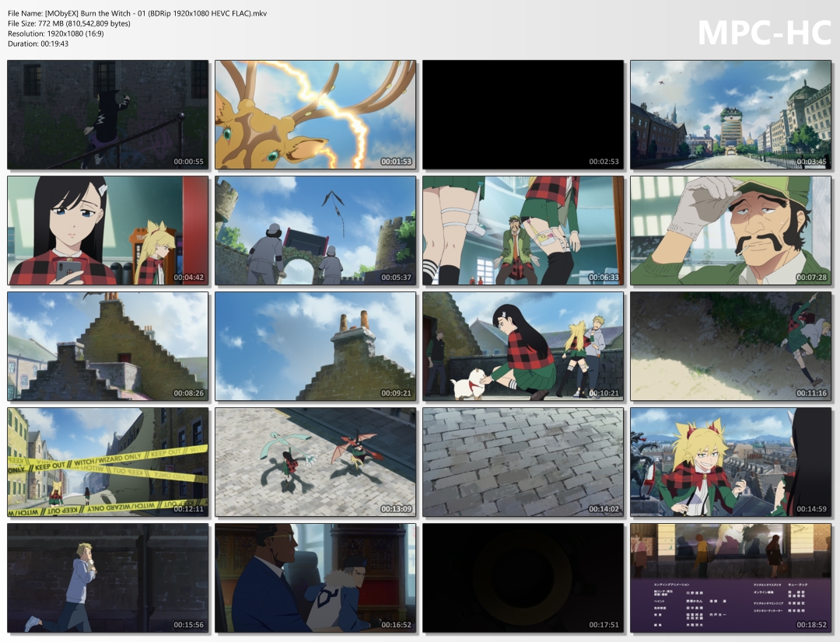Viewport: 840px width, 642px height.
Task: Click the File Size 772 MB text
Action: coord(69,23)
